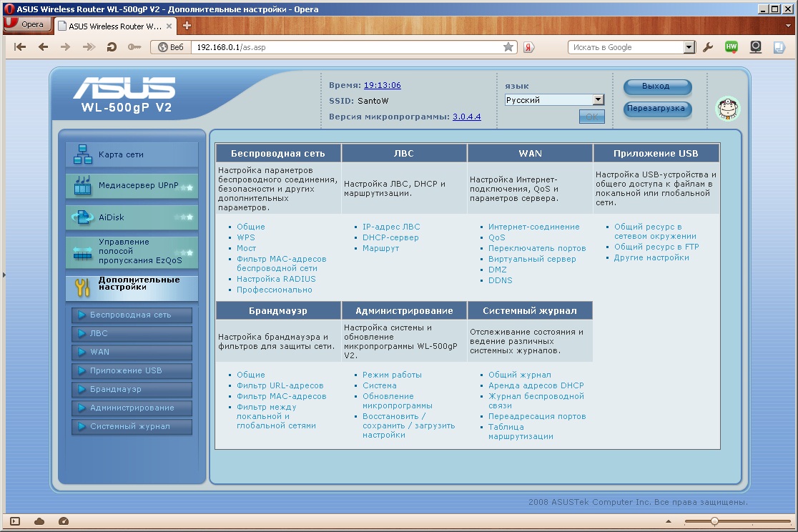
Task: Open the wrench tools icon
Action: coord(708,47)
